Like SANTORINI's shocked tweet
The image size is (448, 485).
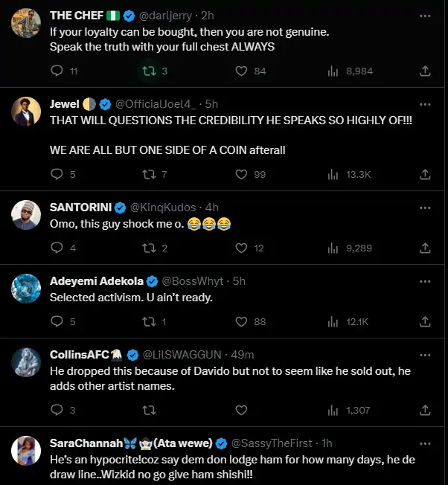tap(241, 248)
